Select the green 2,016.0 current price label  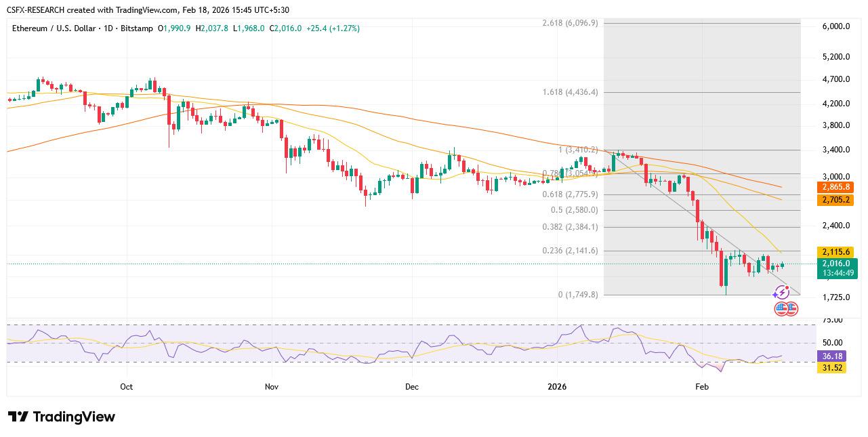pos(837,264)
